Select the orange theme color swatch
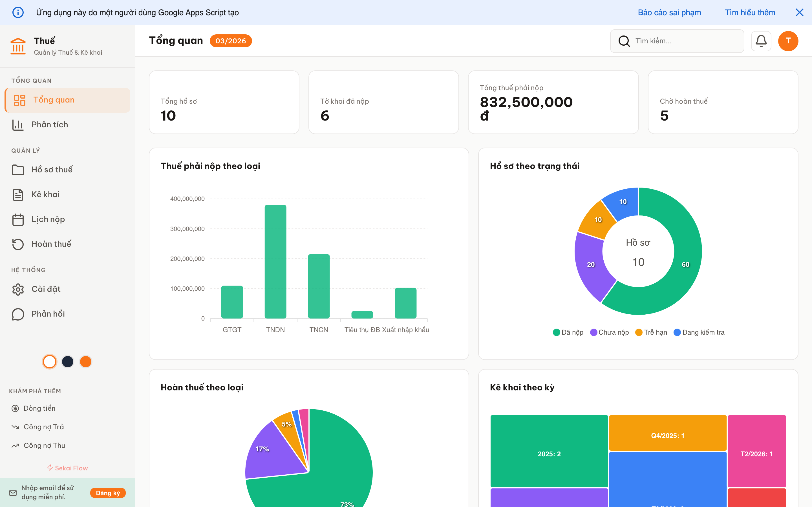Image resolution: width=812 pixels, height=507 pixels. [85, 361]
